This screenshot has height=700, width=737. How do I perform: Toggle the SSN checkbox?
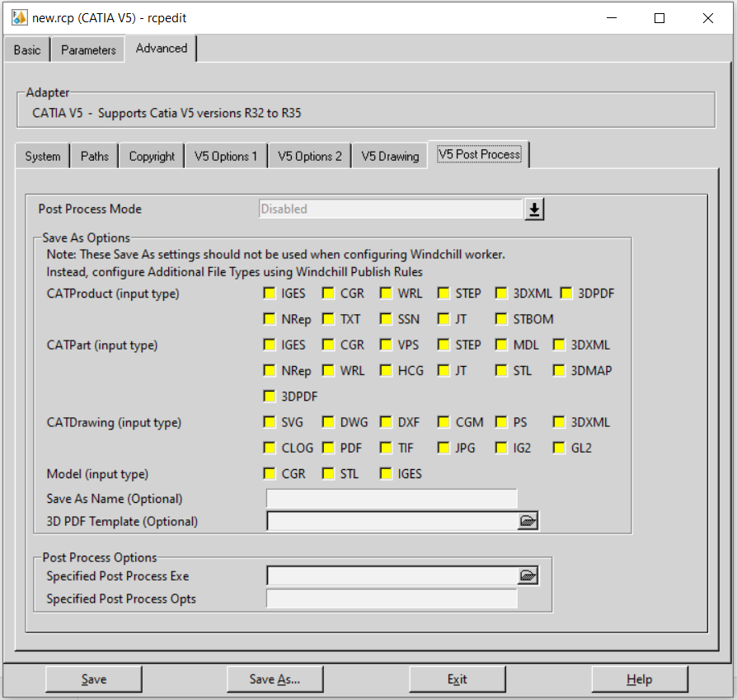pos(386,319)
